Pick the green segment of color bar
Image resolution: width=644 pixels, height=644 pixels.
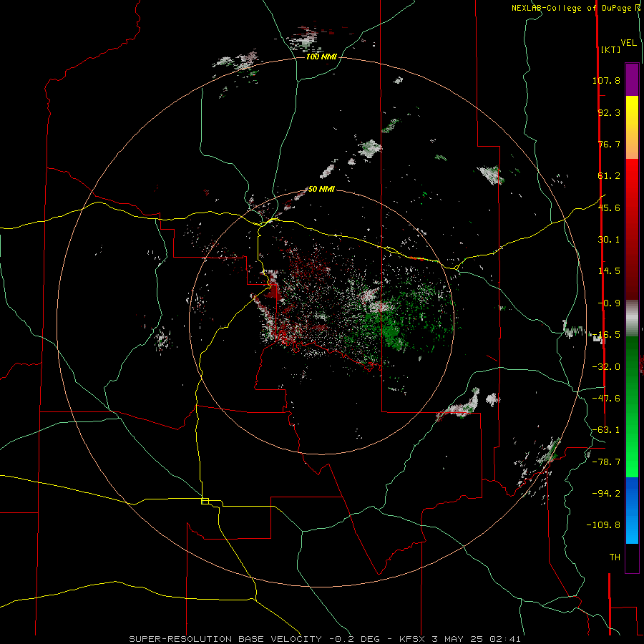(632, 406)
